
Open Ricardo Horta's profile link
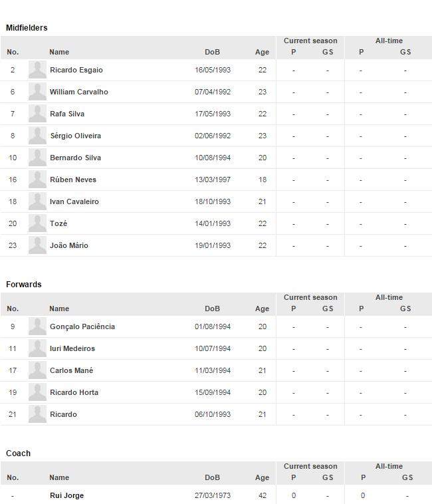74,392
